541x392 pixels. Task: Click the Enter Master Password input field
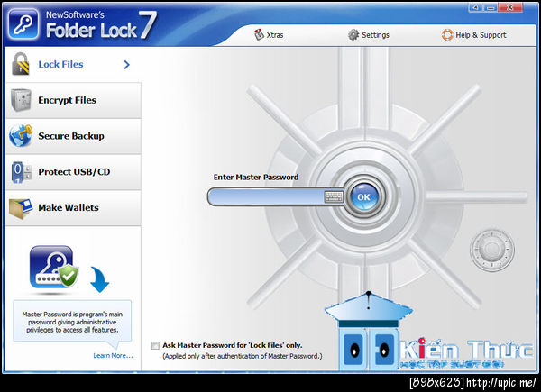(x=266, y=196)
